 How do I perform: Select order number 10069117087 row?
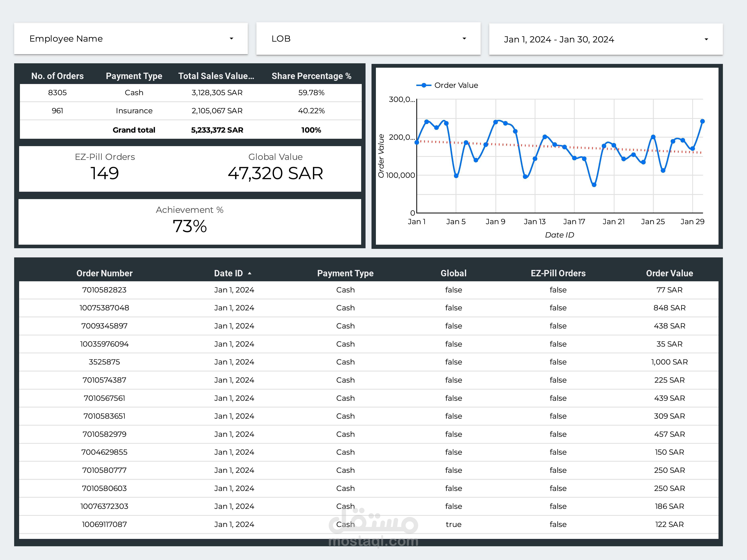(369, 524)
